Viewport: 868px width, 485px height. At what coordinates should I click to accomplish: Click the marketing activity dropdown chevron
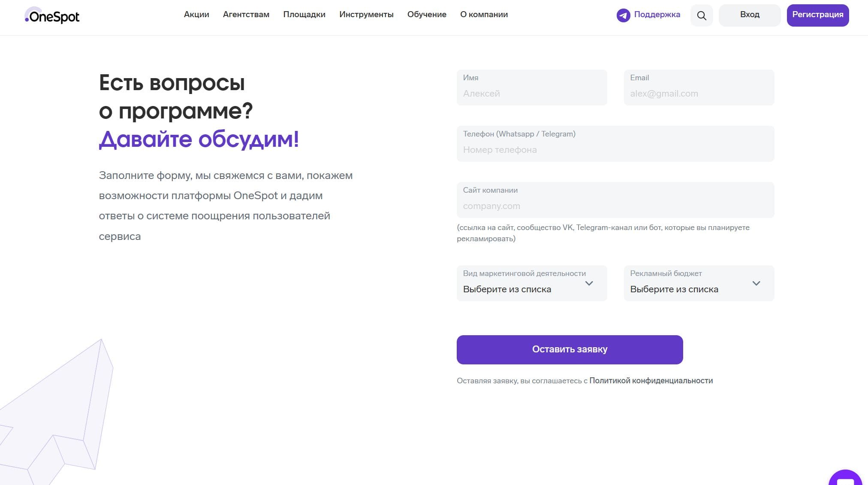[589, 283]
